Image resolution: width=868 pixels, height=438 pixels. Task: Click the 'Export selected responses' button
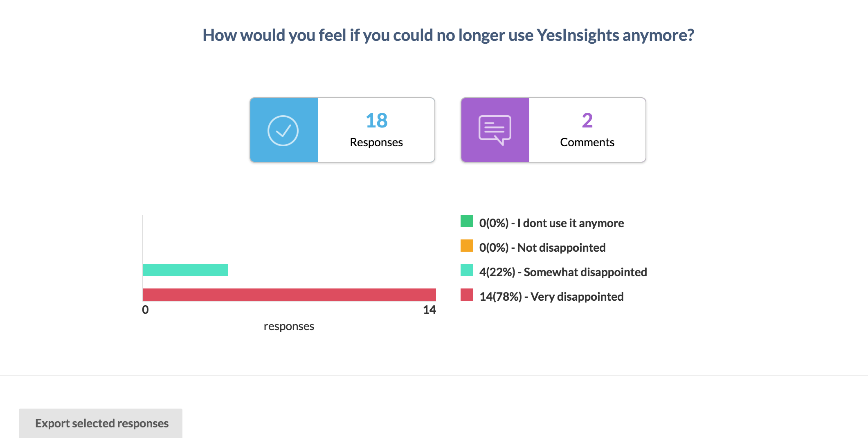coord(101,423)
